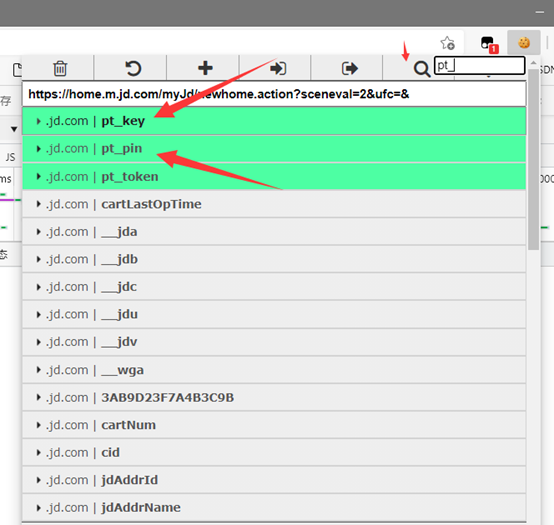Expand the __jda cookie row

[274, 231]
